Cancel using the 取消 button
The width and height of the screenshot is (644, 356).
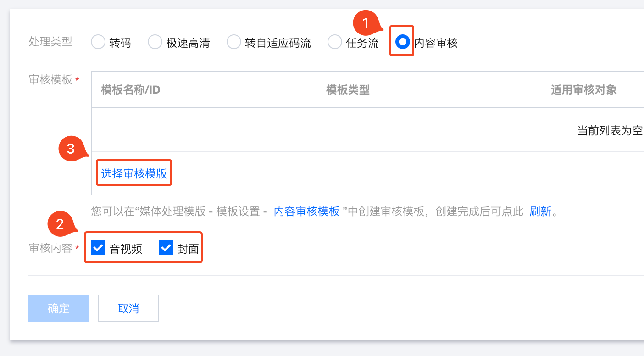pyautogui.click(x=128, y=308)
